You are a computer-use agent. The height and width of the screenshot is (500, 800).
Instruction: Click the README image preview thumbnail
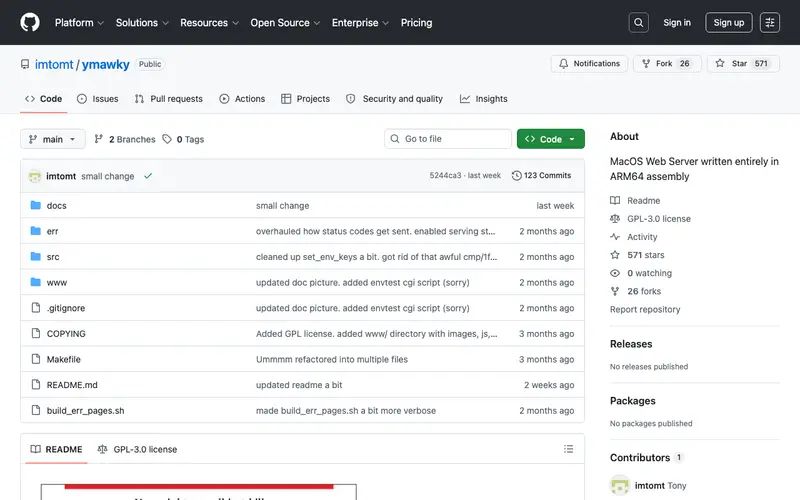[198, 492]
